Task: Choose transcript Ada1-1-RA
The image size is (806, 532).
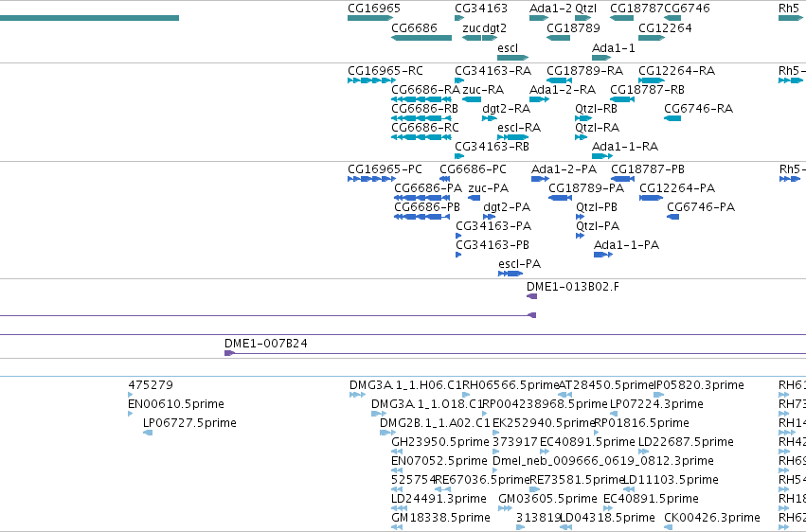Action: (602, 156)
